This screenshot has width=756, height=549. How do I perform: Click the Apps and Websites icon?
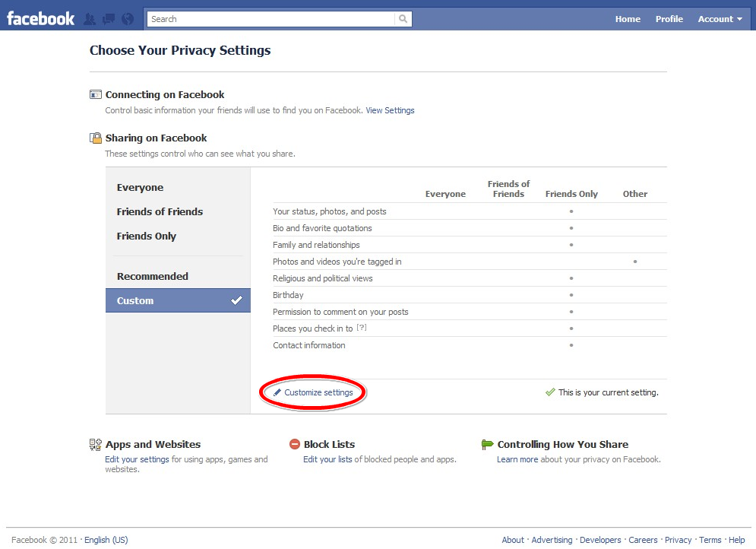(96, 444)
